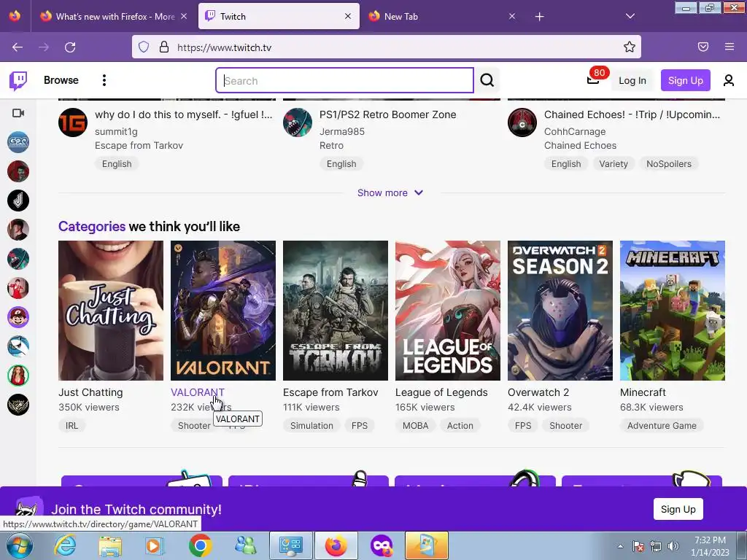
Task: Reload the current page
Action: pyautogui.click(x=70, y=47)
